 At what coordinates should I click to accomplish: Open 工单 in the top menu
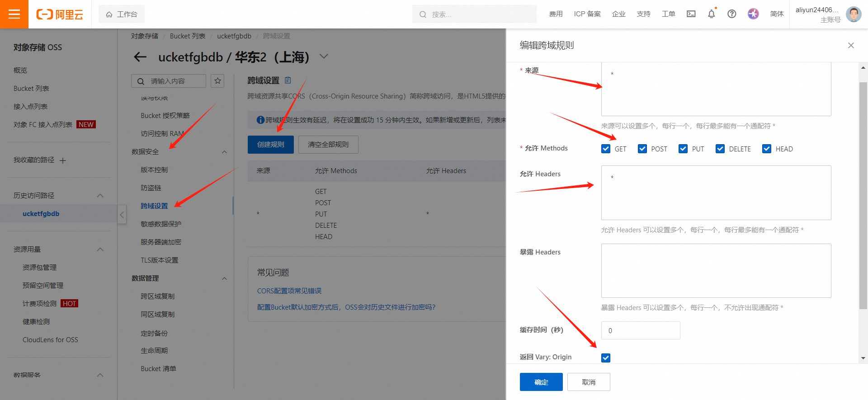pyautogui.click(x=668, y=14)
